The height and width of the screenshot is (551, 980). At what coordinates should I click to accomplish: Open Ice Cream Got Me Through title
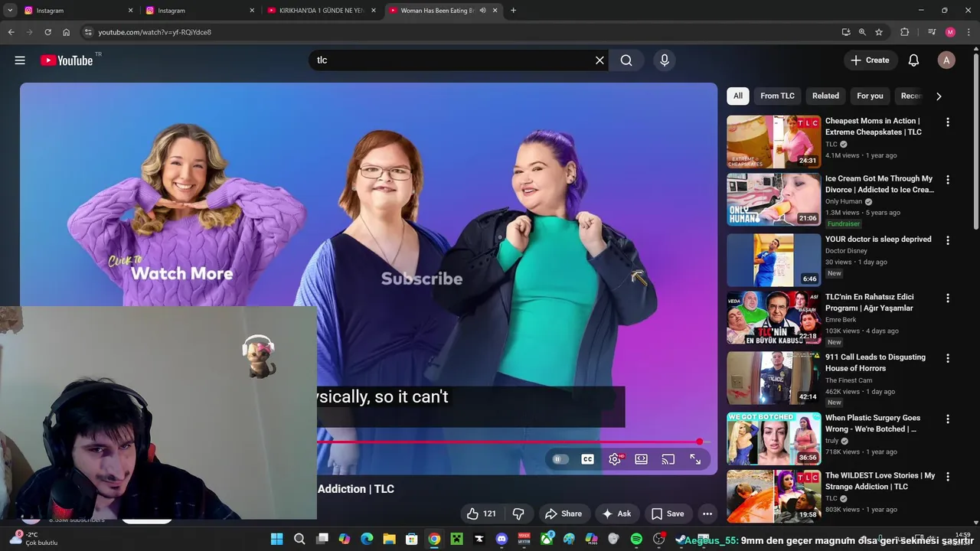point(880,184)
